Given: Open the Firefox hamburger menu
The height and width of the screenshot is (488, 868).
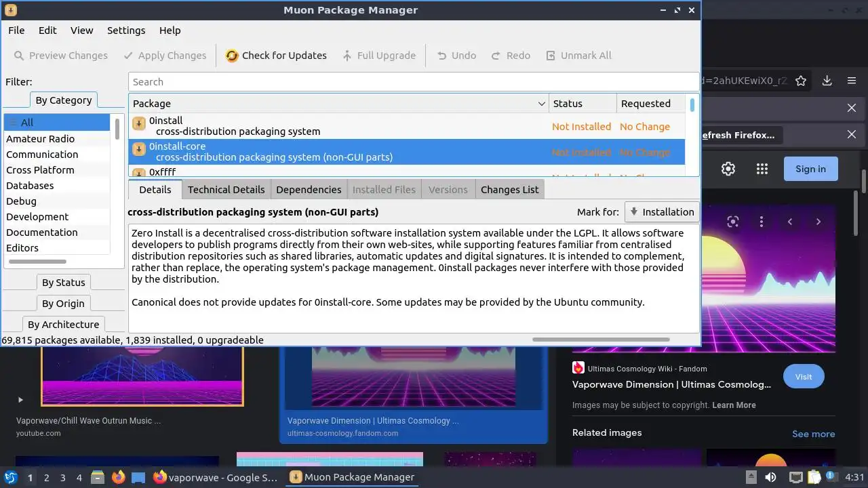Looking at the screenshot, I should tap(852, 81).
